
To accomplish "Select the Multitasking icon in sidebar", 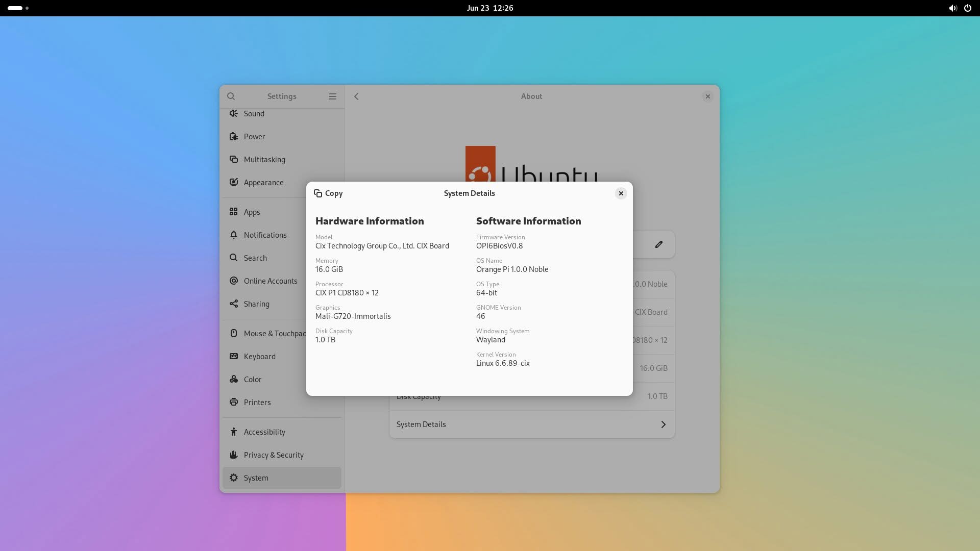I will pyautogui.click(x=234, y=159).
